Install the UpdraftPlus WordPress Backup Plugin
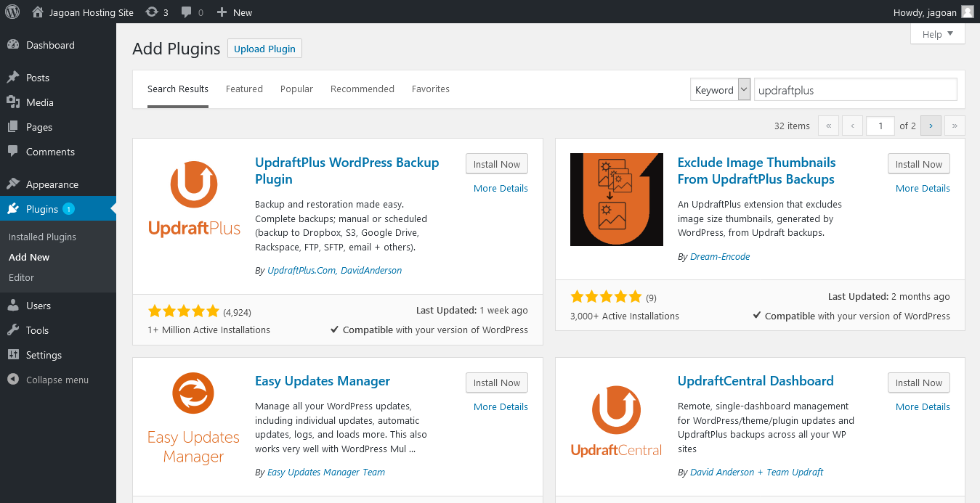 (497, 164)
